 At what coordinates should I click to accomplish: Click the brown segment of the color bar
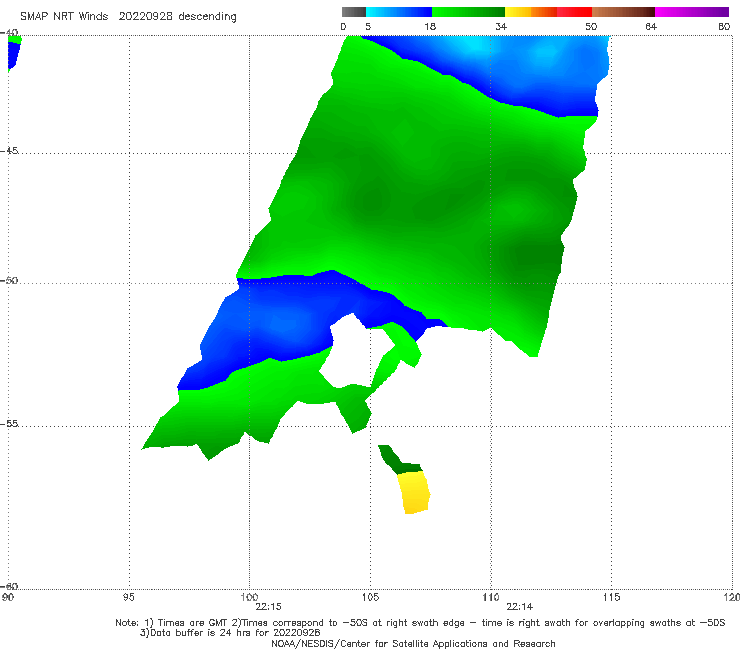623,12
